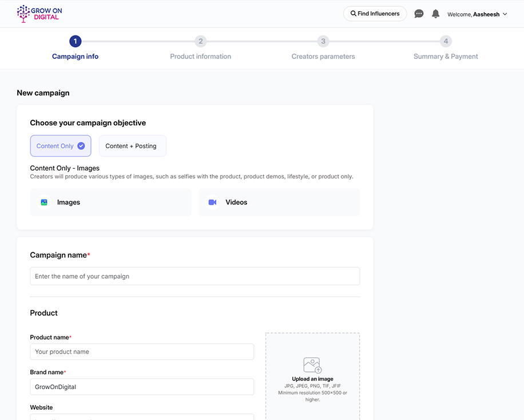Viewport: 524px width, 420px height.
Task: Click the Brand name field with GrowOnDigital
Action: point(141,387)
